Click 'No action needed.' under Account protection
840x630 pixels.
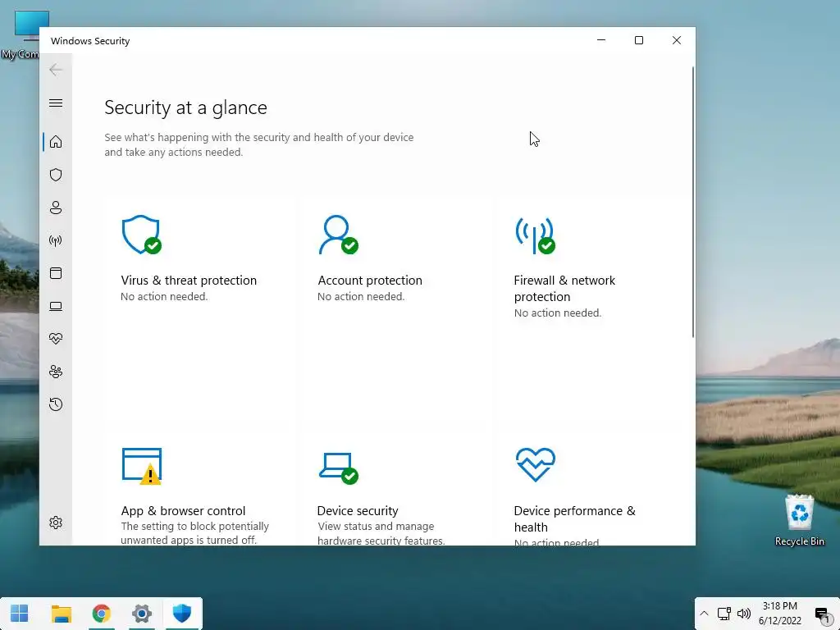[361, 296]
